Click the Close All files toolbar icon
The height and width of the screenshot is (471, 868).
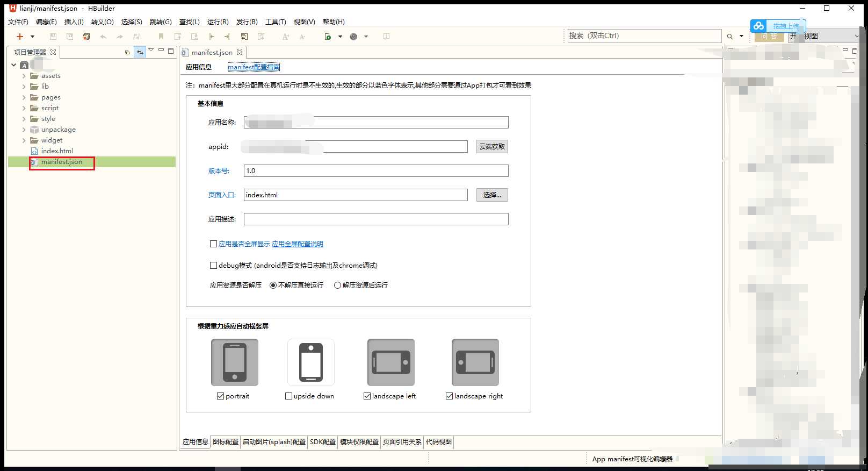[x=86, y=37]
